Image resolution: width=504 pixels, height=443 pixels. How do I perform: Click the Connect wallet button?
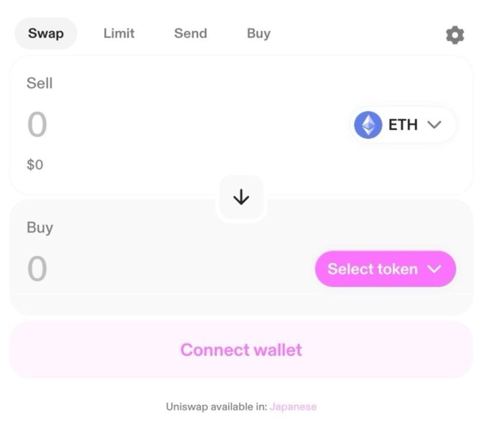[241, 349]
